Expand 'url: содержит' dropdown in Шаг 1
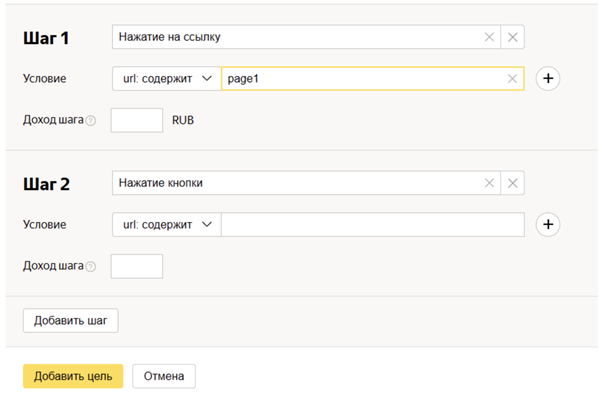Screen dimensions: 602x404 pos(166,78)
